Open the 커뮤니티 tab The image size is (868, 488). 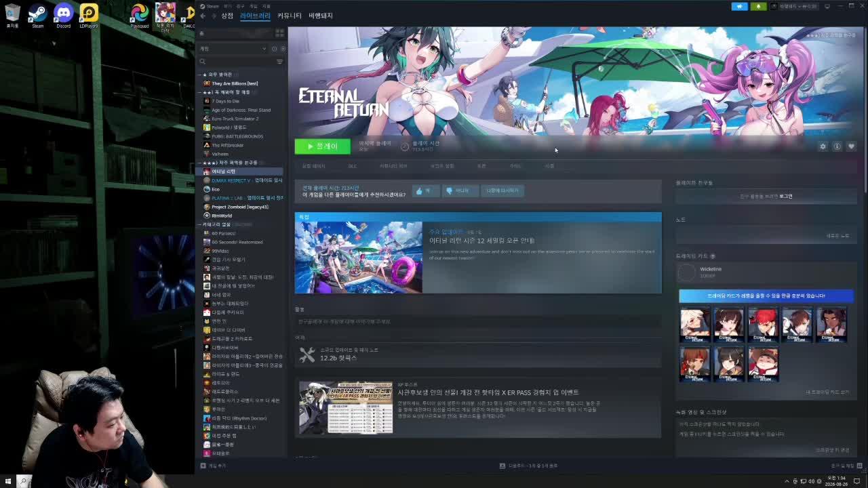290,16
